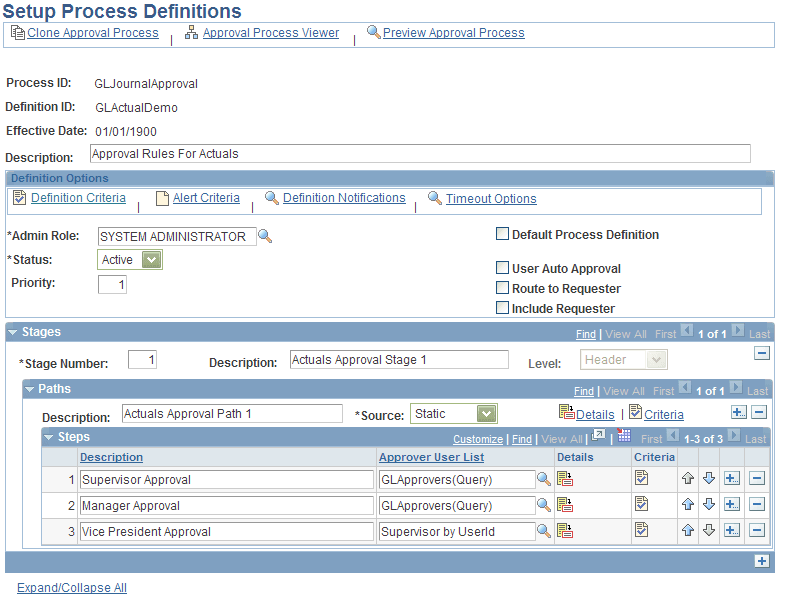Open Details icon for Manager Approval step
Viewport: 786px width, 601px height.
point(565,505)
